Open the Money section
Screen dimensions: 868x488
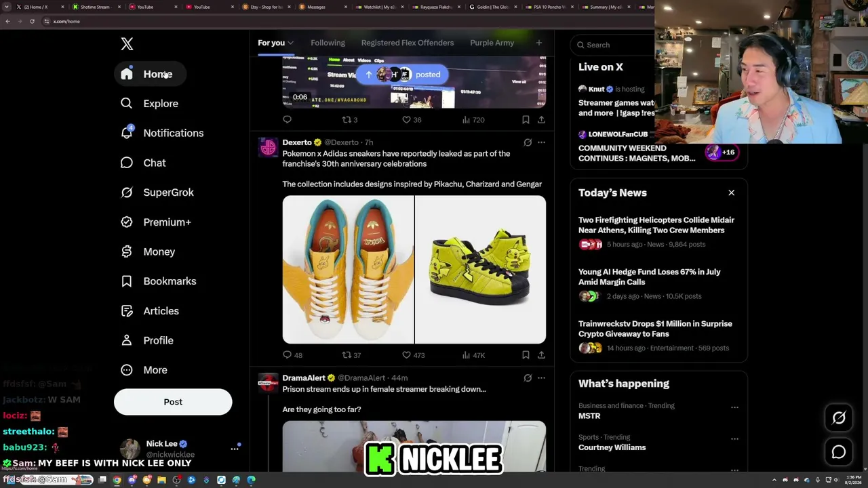(x=147, y=251)
